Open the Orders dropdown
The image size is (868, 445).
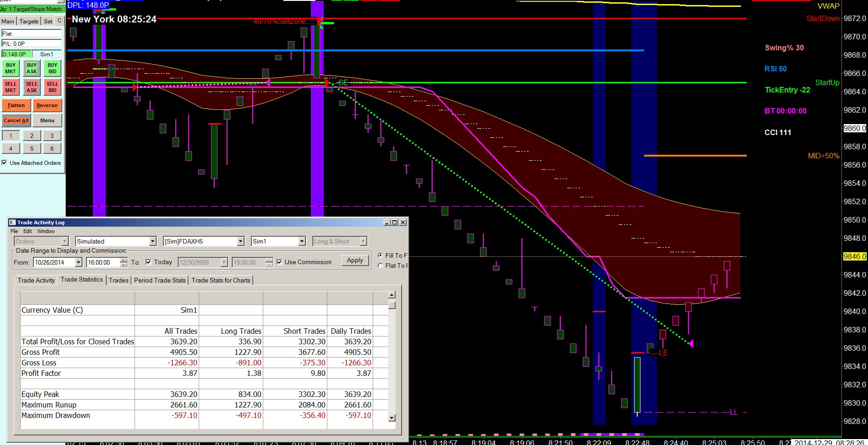tap(65, 241)
